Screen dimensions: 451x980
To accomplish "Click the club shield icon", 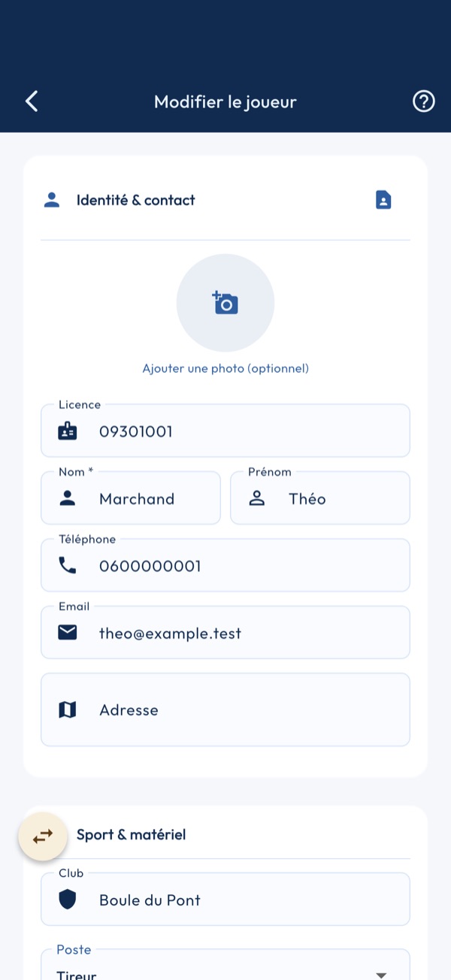I will (68, 900).
